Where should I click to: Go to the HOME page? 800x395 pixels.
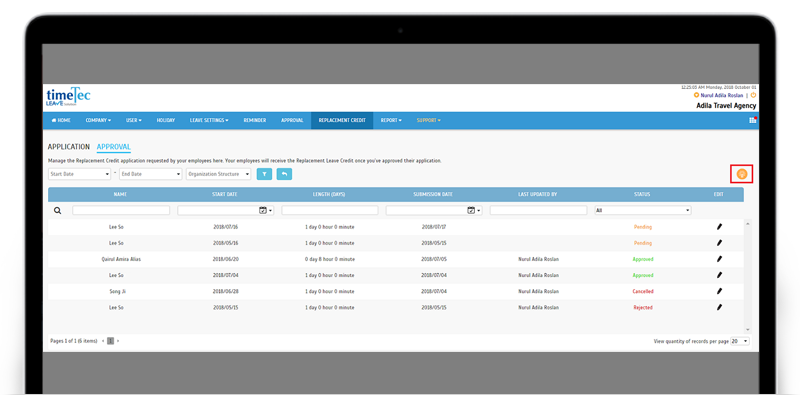(x=61, y=120)
